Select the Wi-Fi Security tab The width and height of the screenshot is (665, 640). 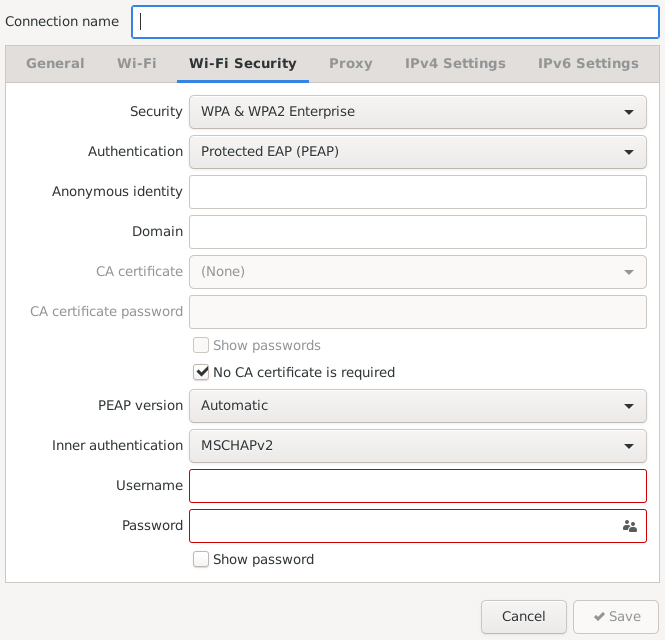243,64
